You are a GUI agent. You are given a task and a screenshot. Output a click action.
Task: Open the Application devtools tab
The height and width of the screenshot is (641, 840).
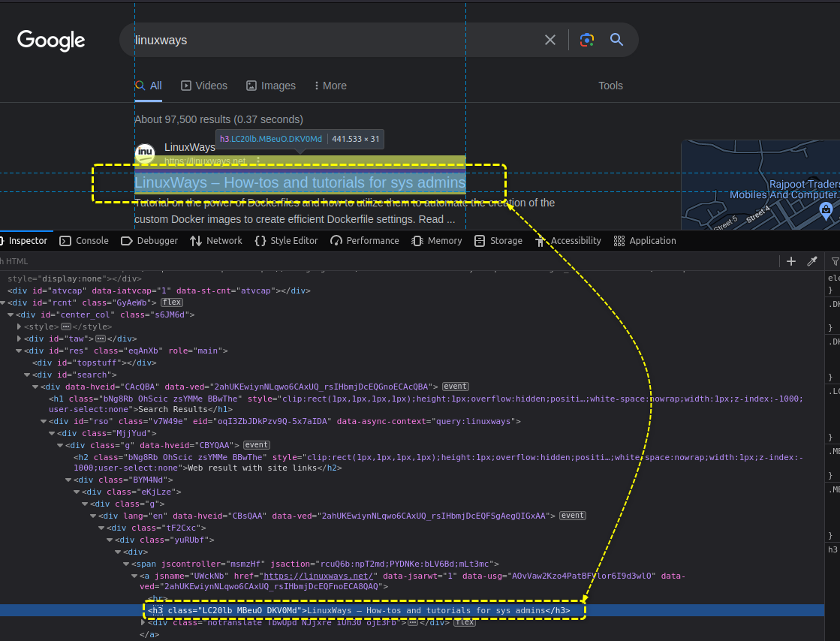pos(645,241)
